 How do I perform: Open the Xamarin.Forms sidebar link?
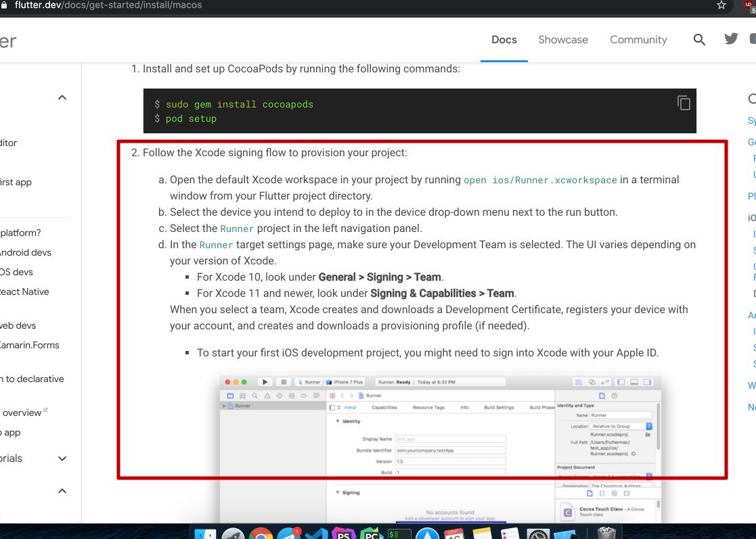[29, 346]
